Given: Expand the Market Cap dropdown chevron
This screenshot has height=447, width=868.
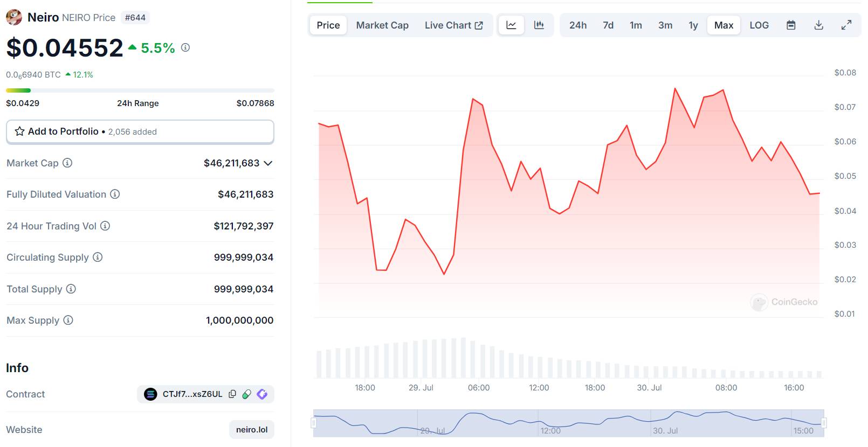Looking at the screenshot, I should pos(268,163).
